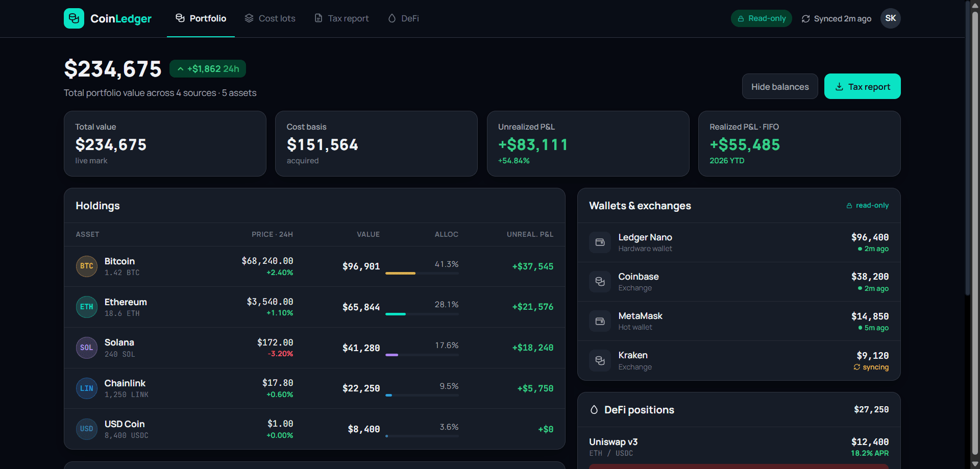Go to the DeFi tab

[x=403, y=18]
